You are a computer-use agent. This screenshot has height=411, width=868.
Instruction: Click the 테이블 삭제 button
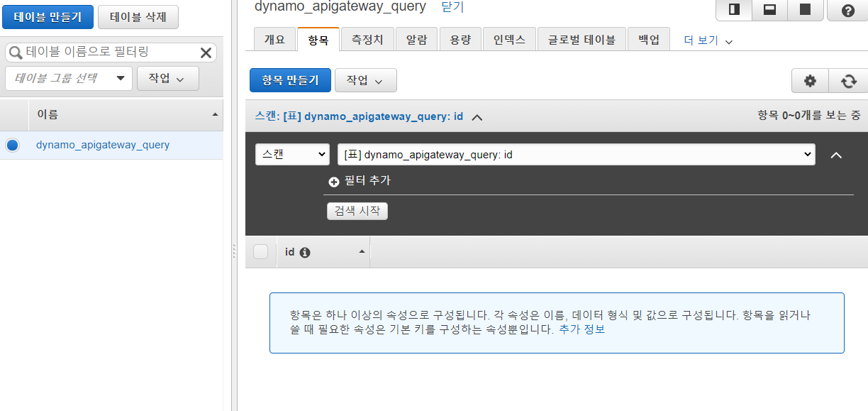[138, 16]
